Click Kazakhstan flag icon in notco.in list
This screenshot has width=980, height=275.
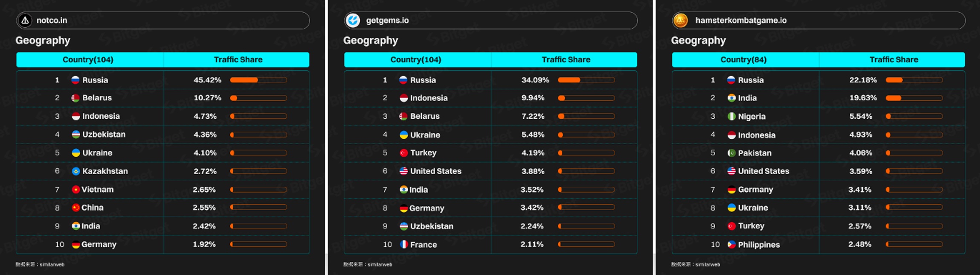tap(75, 171)
